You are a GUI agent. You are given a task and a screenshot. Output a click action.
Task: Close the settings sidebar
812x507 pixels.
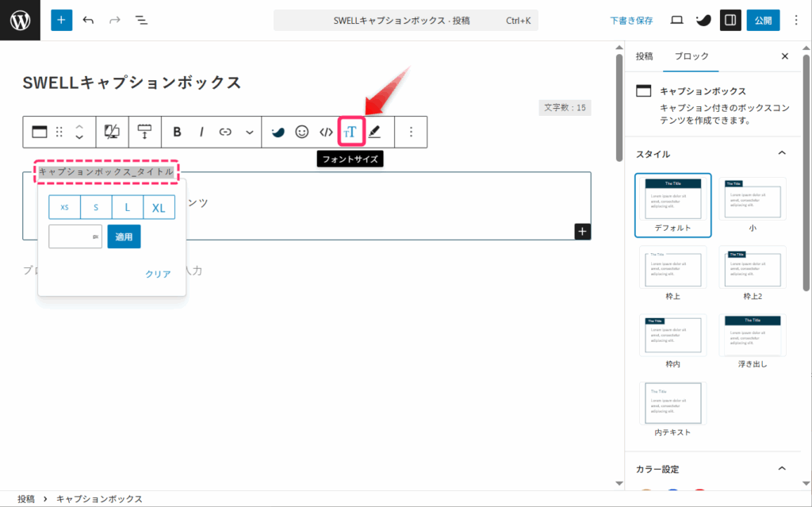coord(784,56)
